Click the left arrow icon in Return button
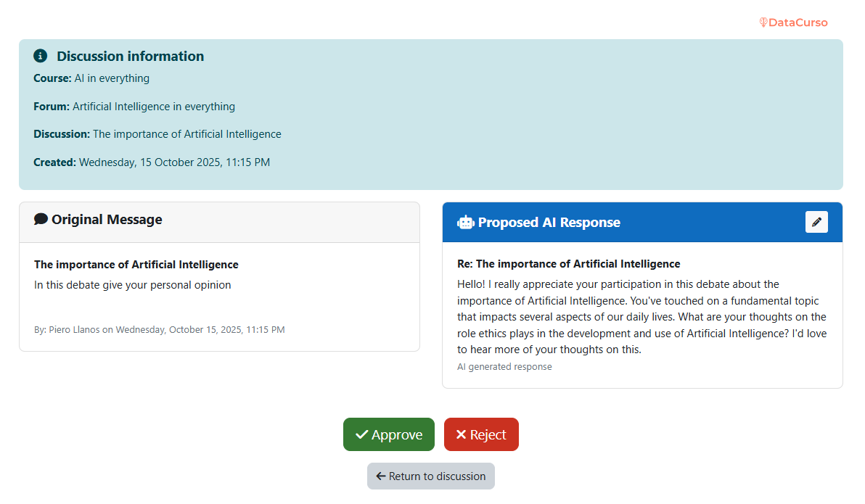This screenshot has width=865, height=504. click(380, 476)
